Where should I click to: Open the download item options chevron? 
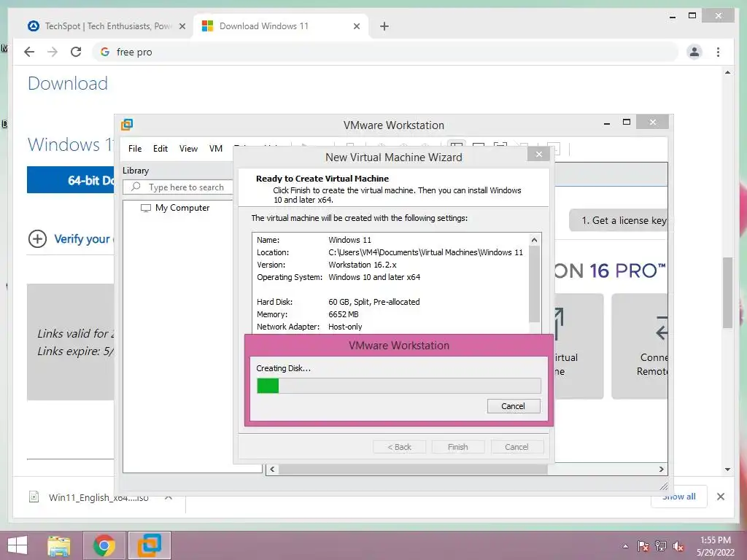[x=169, y=497]
